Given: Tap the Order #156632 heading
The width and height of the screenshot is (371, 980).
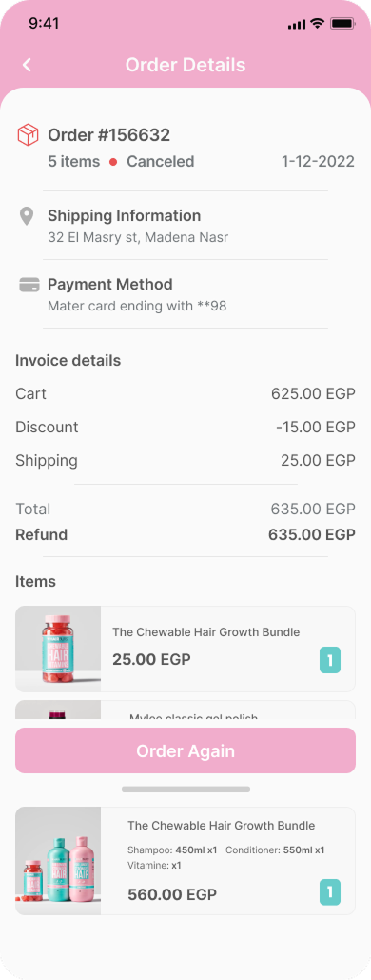Looking at the screenshot, I should coord(109,135).
